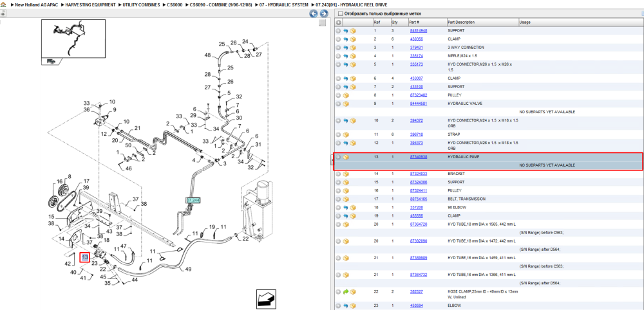Click blue arrow icon in part 394373 row
The height and width of the screenshot is (310, 644).
coord(346,143)
